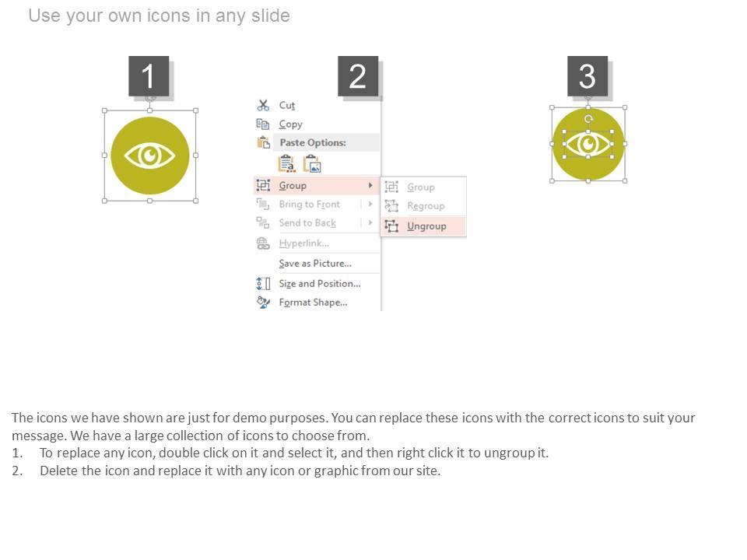Select the eye icon in circle three

(587, 144)
